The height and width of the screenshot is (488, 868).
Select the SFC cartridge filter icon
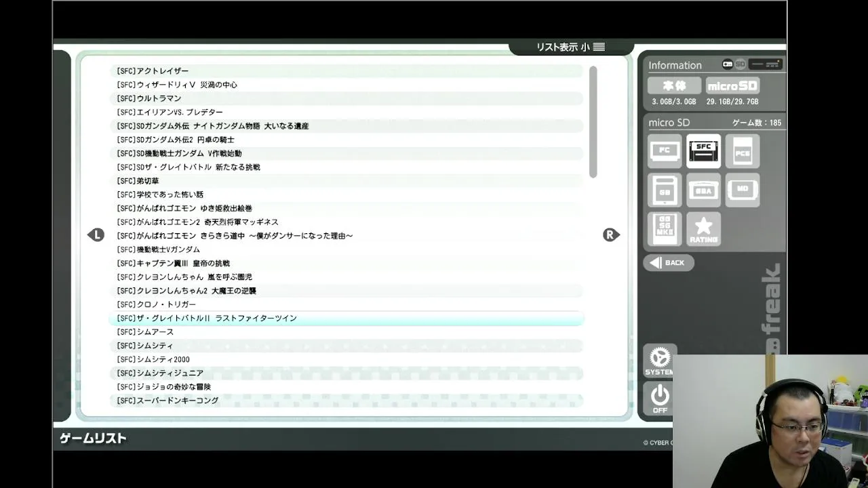click(703, 151)
